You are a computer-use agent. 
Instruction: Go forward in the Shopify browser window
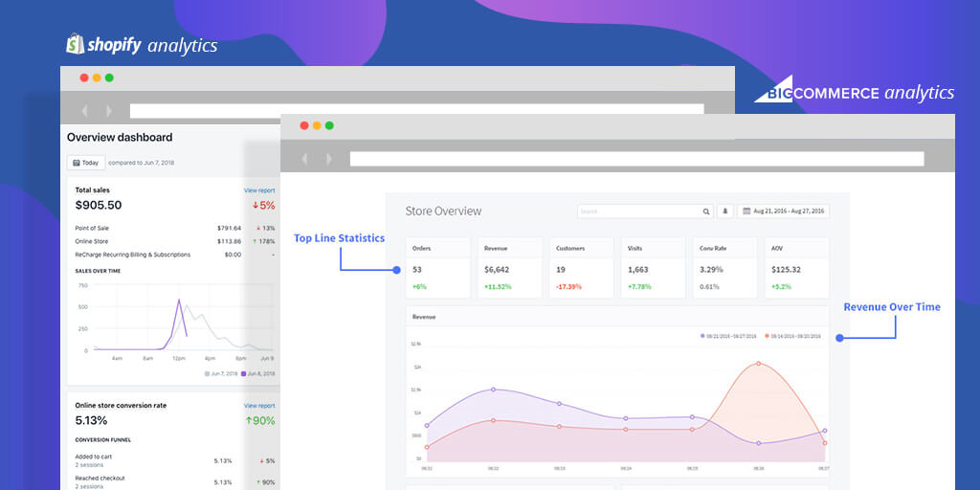[x=109, y=111]
